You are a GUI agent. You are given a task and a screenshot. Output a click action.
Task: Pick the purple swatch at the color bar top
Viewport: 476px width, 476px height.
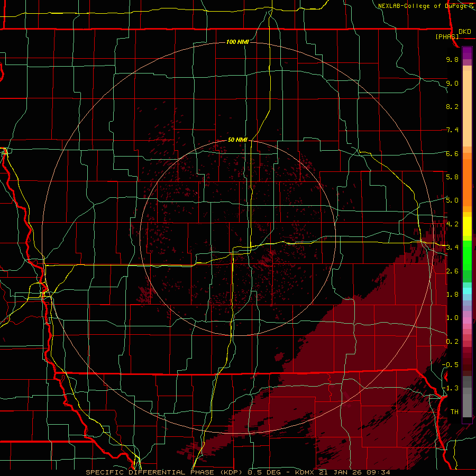pyautogui.click(x=467, y=53)
